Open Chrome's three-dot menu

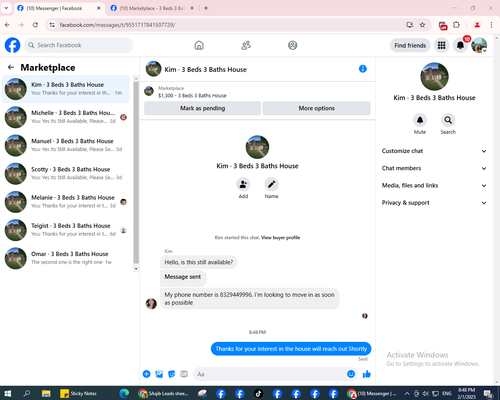pos(491,25)
